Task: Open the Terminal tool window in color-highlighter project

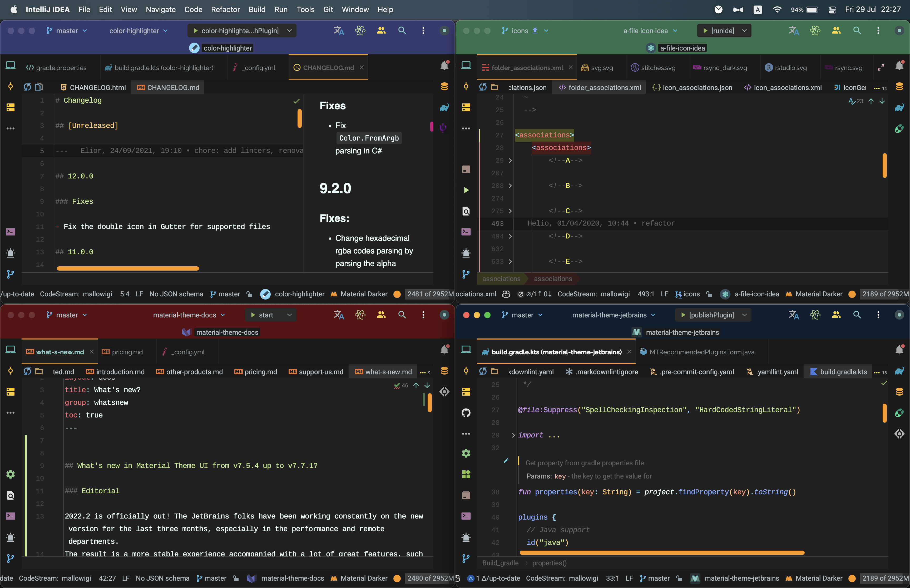Action: 10,231
